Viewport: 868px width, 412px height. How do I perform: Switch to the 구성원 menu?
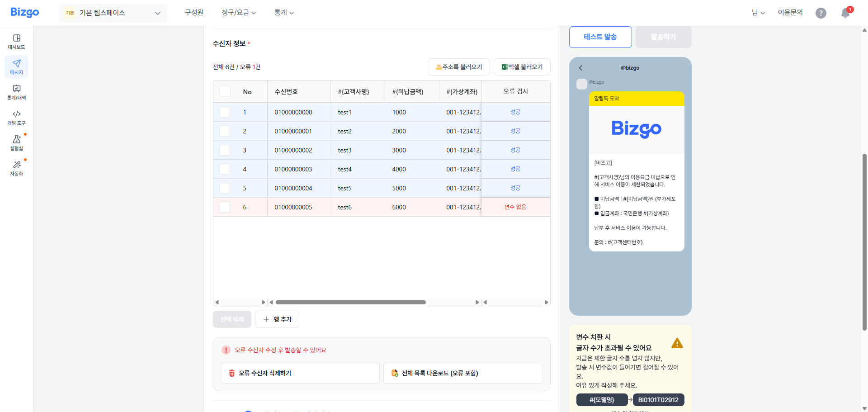tap(193, 13)
